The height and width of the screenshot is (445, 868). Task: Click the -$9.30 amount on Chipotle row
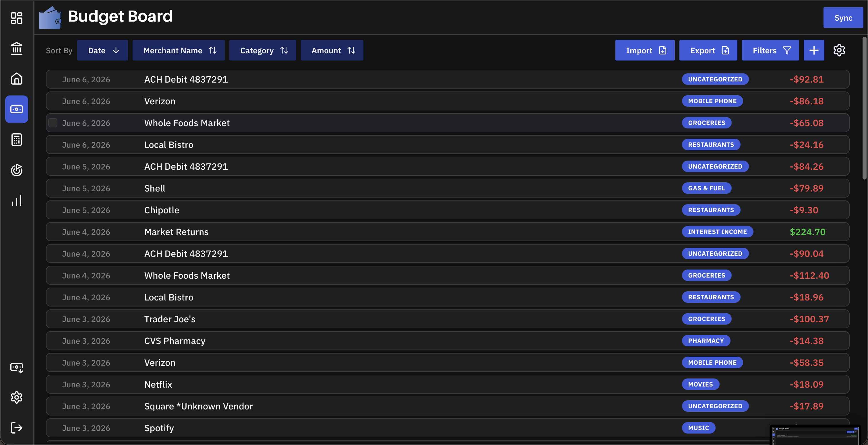coord(804,210)
